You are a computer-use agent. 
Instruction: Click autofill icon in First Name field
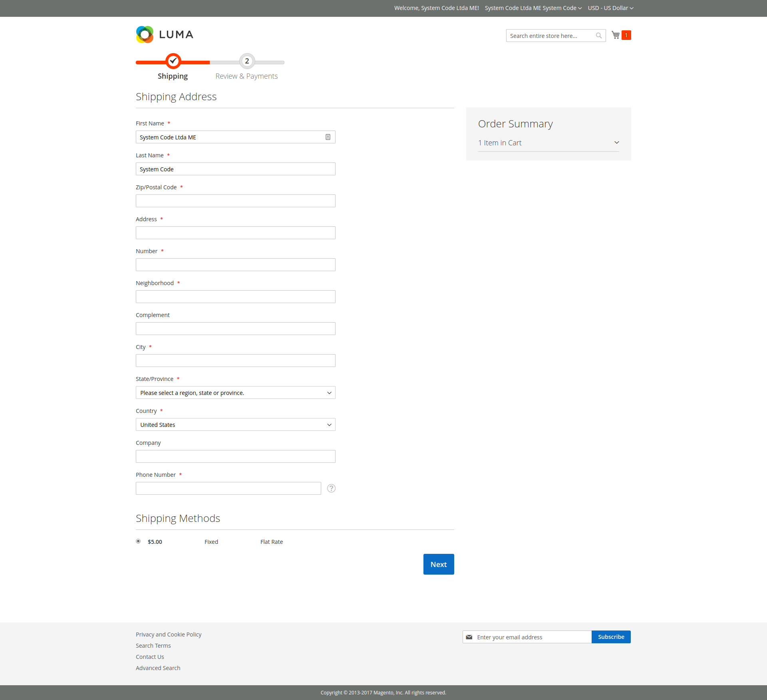click(328, 137)
